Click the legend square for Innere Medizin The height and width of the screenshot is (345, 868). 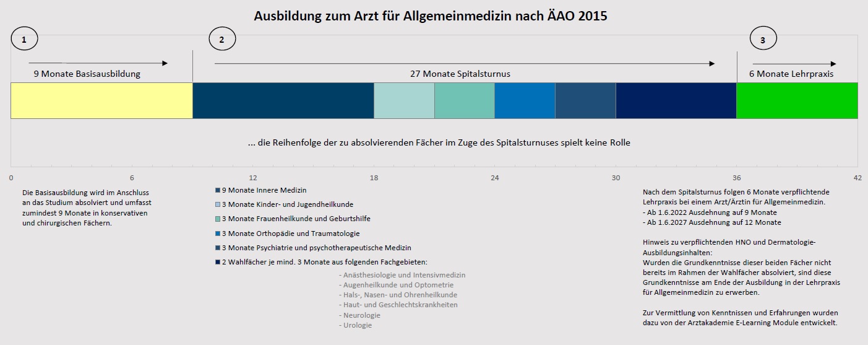tap(217, 190)
